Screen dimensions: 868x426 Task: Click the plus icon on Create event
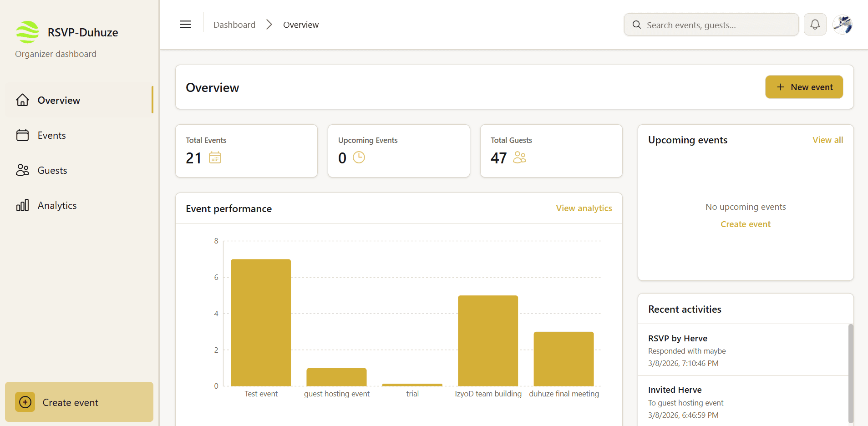(x=25, y=402)
